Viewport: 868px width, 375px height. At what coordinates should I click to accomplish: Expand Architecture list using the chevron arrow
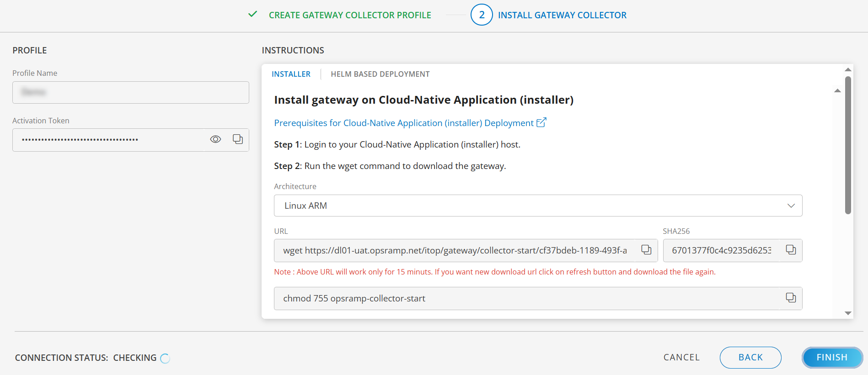[x=791, y=206]
